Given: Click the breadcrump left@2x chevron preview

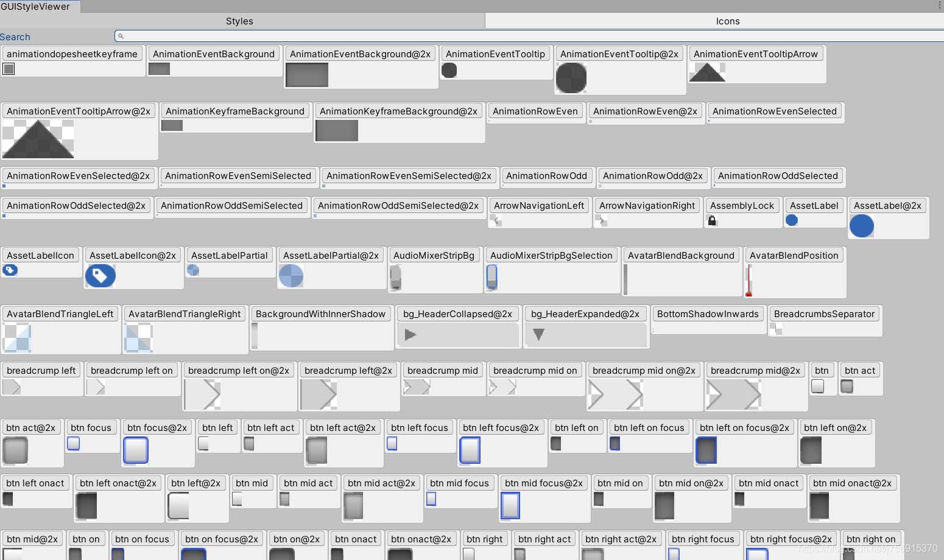Looking at the screenshot, I should coord(319,394).
